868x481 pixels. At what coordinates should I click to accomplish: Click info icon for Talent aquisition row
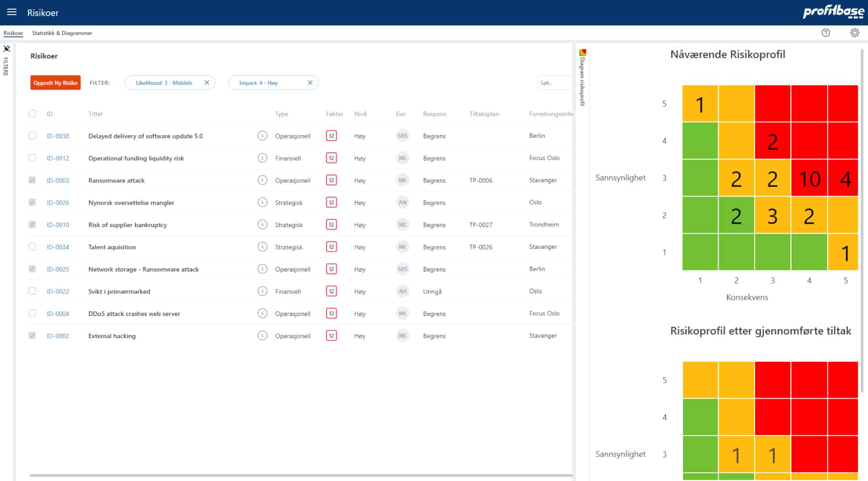tap(262, 247)
